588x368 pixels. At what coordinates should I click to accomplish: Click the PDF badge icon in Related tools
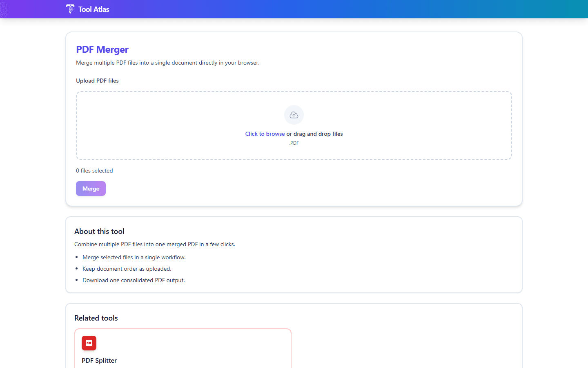(89, 343)
